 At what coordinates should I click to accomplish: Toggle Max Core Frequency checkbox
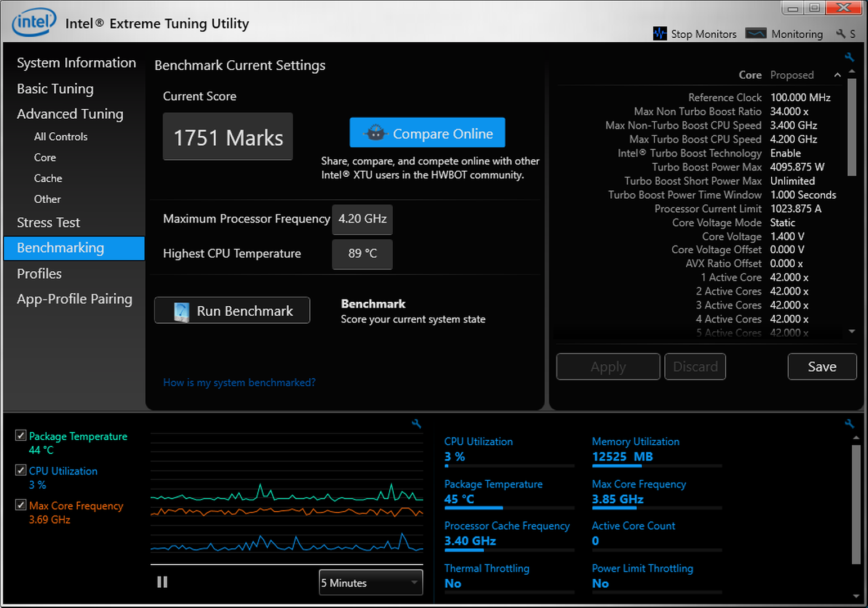pos(21,505)
